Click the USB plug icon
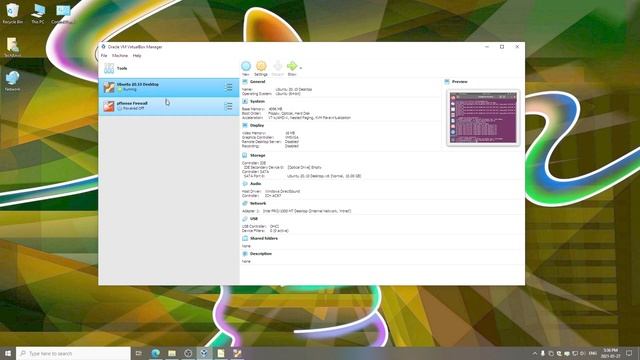Viewport: 640px width, 360px height. [x=245, y=219]
